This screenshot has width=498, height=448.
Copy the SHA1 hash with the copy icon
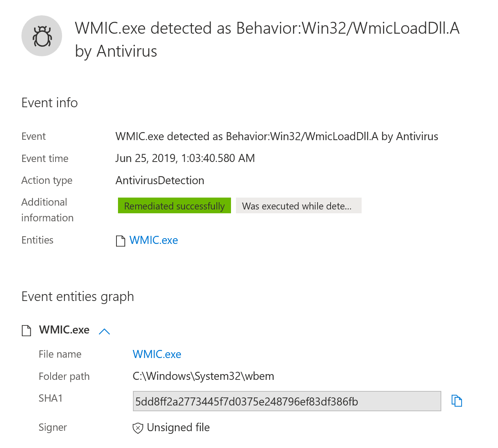[x=457, y=401]
